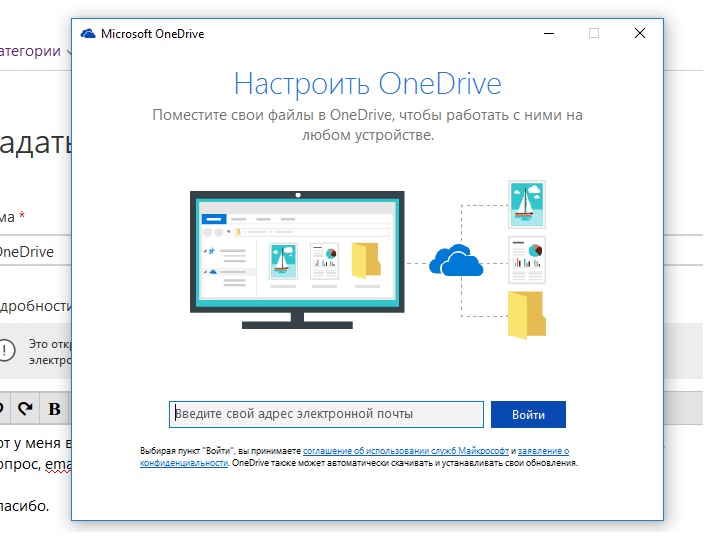Click the blue Войти sign-in button

point(528,414)
